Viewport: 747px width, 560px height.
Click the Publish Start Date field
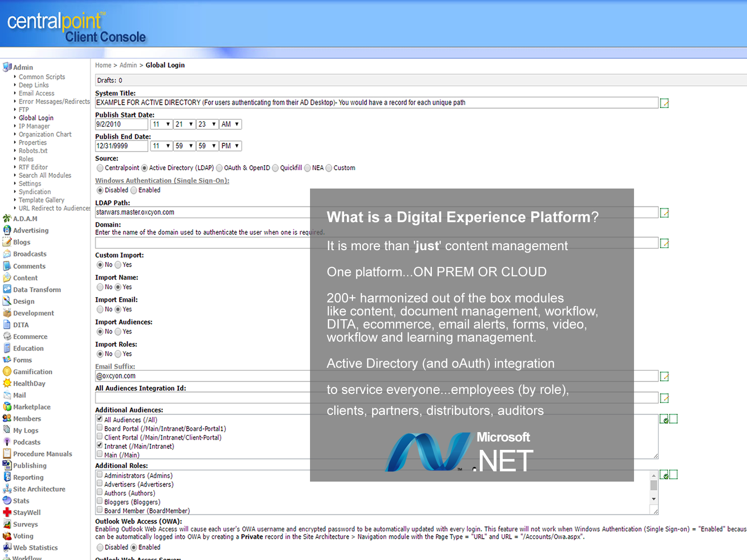coord(121,124)
